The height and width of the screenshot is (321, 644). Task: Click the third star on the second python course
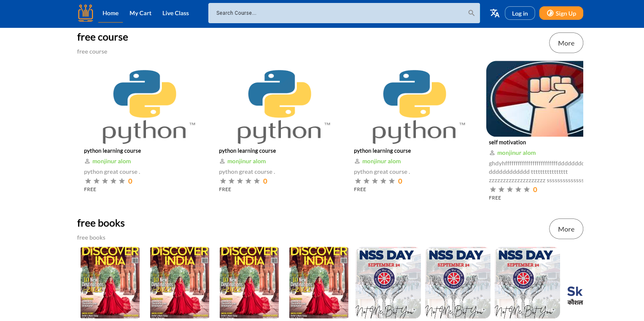click(240, 181)
